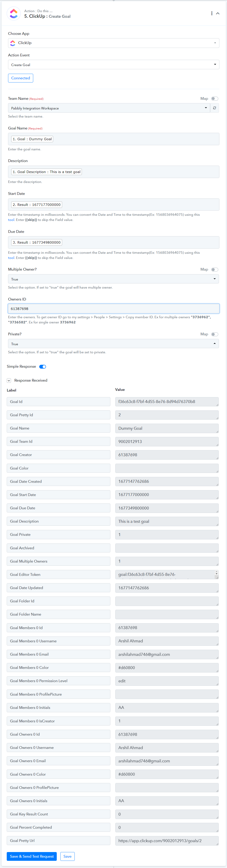Open the three-dot step options menu
Screen dimensions: 227x868
coord(212,13)
